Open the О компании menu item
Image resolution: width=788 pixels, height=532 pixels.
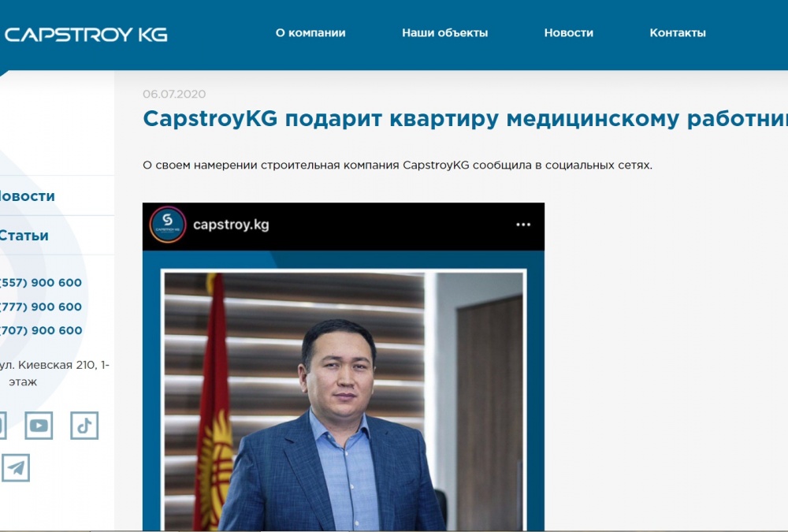pos(310,32)
